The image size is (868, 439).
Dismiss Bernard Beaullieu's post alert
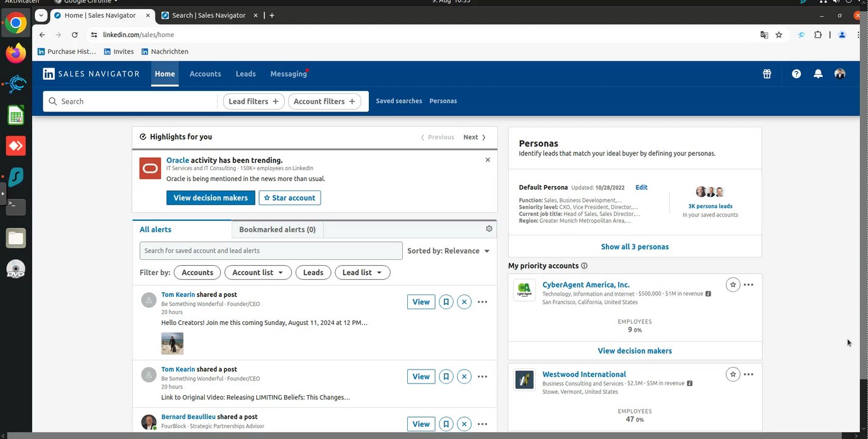(x=464, y=424)
